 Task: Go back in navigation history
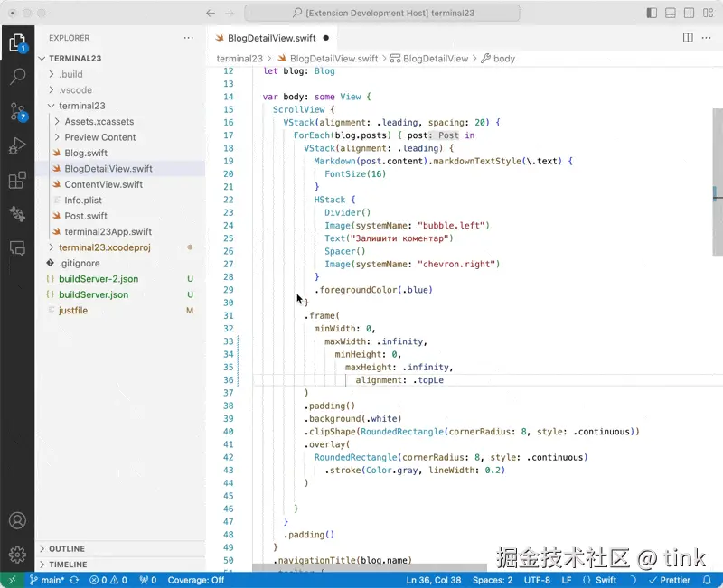(x=211, y=13)
